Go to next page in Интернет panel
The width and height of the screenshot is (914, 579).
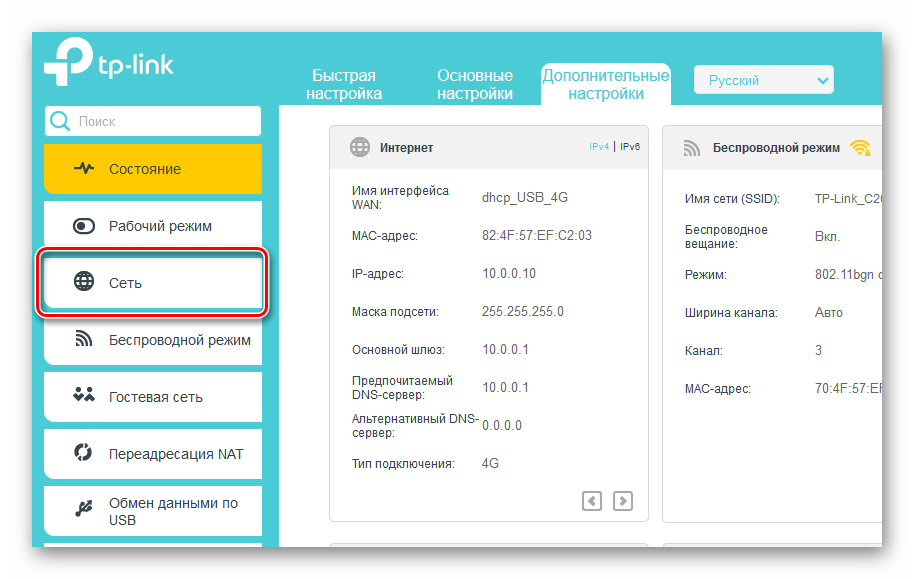coord(623,501)
